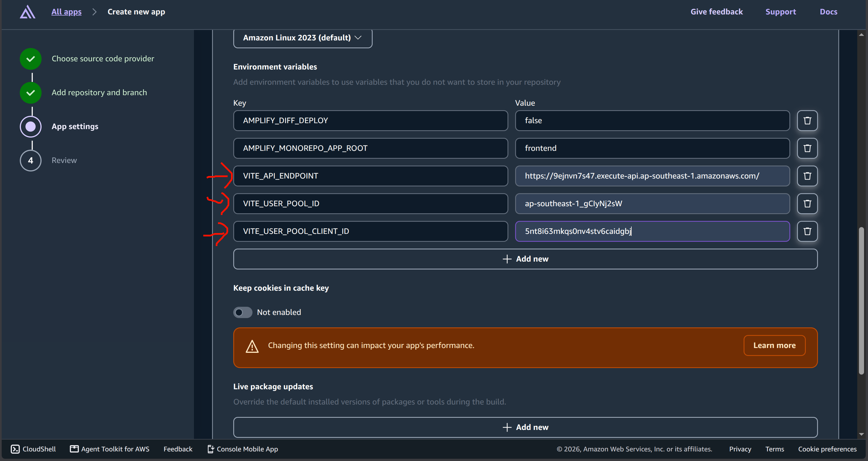Toggle Keep cookies in cache key switch
Viewport: 868px width, 461px height.
click(x=243, y=312)
